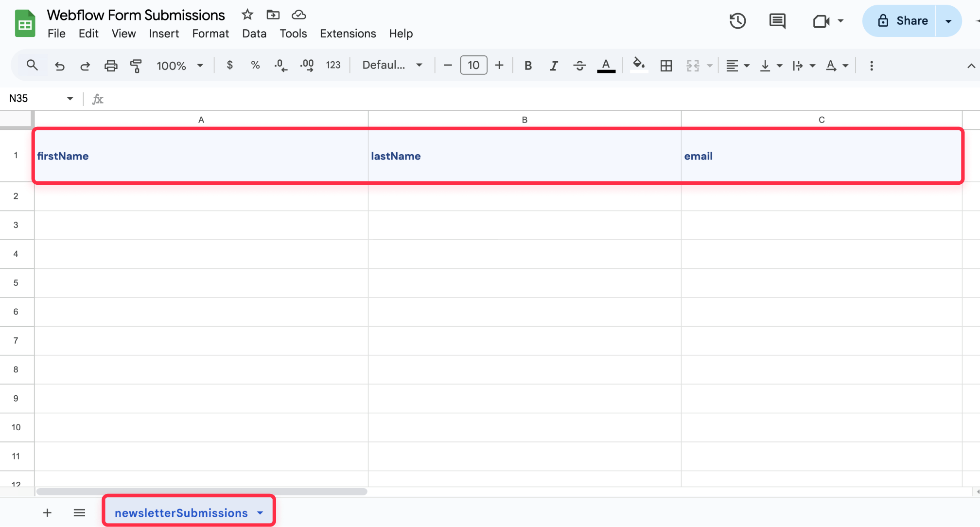Open the camera meeting dropdown arrow
980x527 pixels.
pyautogui.click(x=840, y=21)
